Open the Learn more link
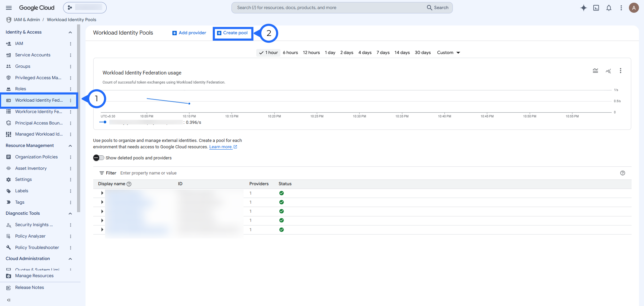 tap(223, 147)
